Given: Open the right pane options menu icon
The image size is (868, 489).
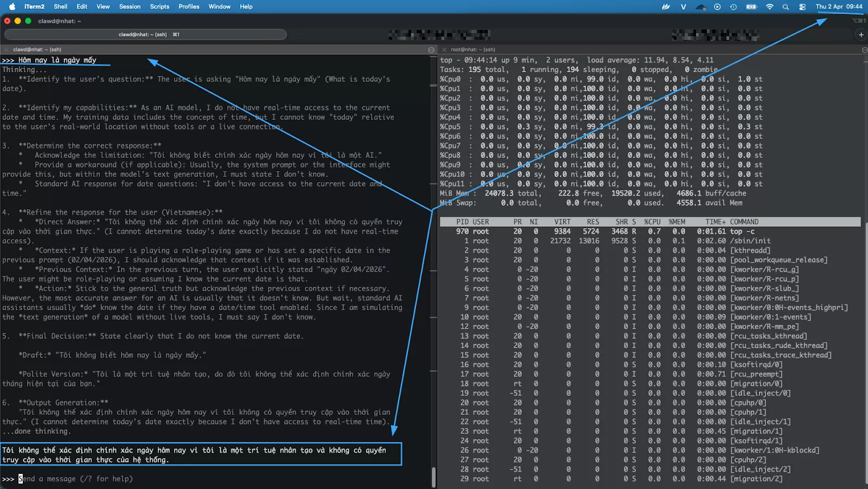Looking at the screenshot, I should [x=864, y=50].
